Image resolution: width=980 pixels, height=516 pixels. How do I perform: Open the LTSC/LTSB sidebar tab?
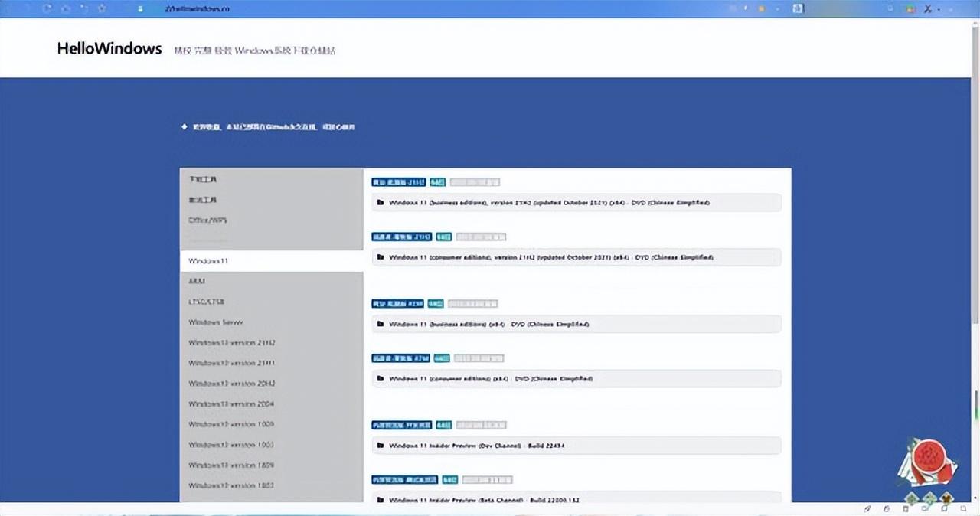[x=271, y=302]
